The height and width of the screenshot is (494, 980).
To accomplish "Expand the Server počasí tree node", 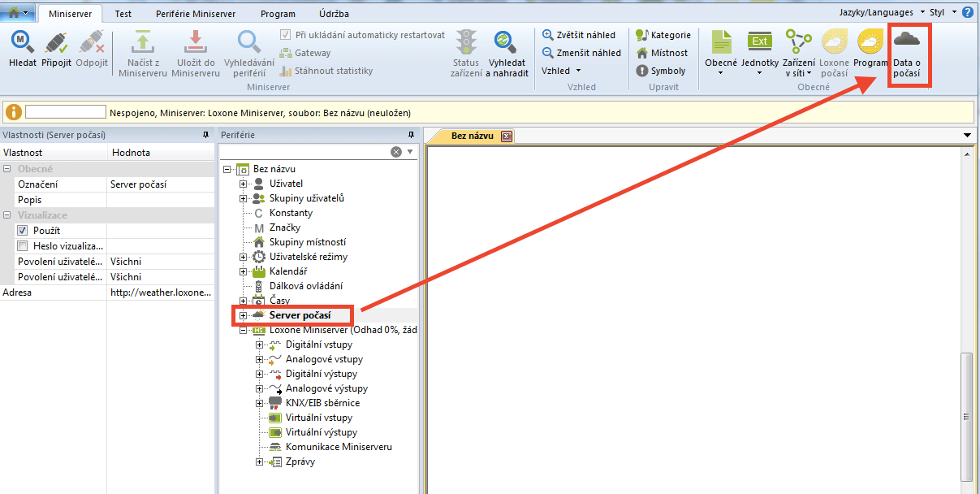I will click(243, 315).
